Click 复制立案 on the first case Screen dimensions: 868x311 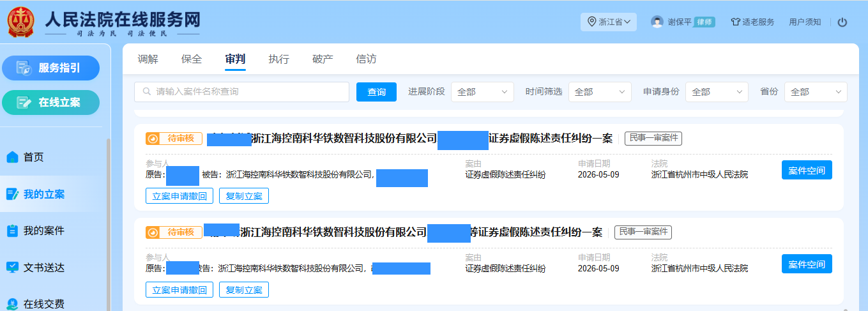244,196
